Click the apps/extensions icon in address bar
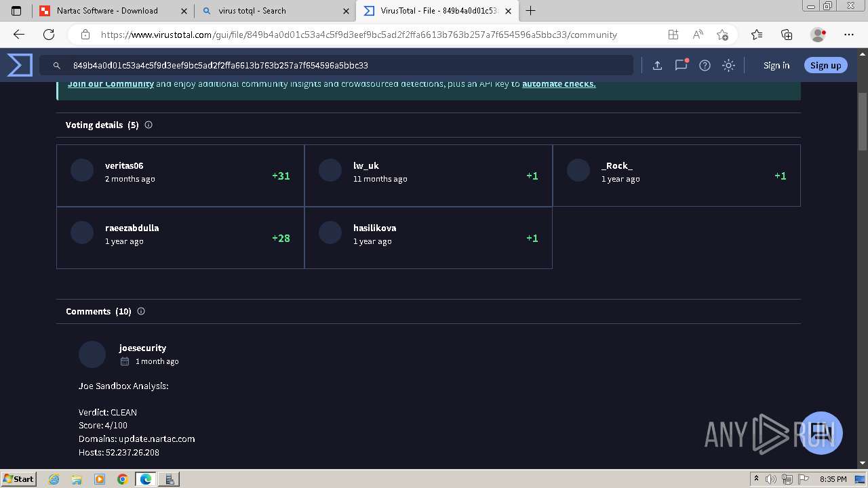The height and width of the screenshot is (488, 868). point(673,35)
